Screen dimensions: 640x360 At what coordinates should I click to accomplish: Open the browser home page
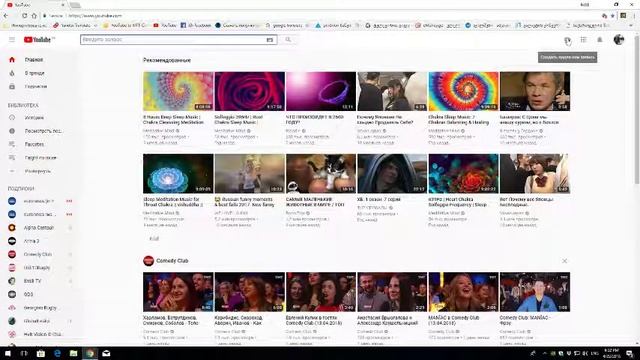tap(34, 16)
